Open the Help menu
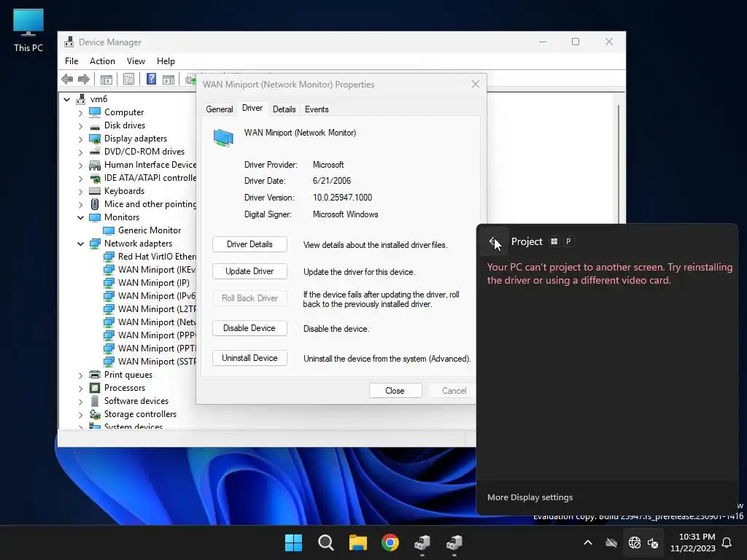This screenshot has width=747, height=560. pos(166,61)
